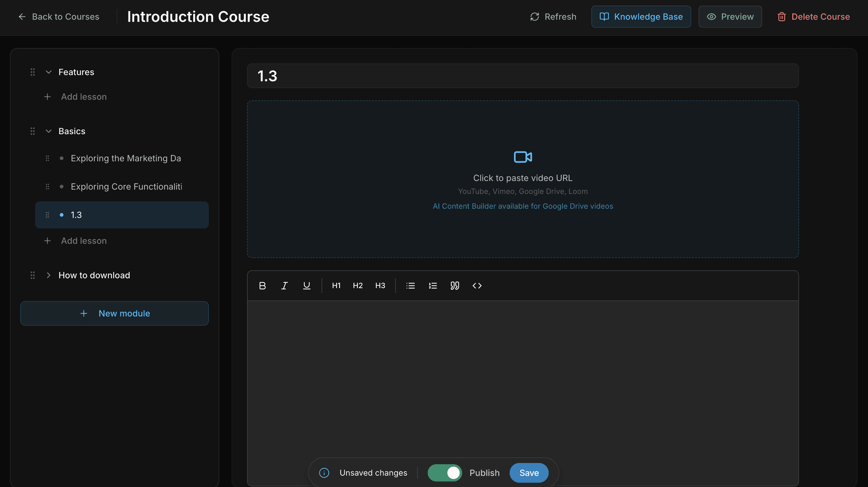Image resolution: width=868 pixels, height=487 pixels.
Task: Click the Refresh icon in the header
Action: tap(535, 17)
